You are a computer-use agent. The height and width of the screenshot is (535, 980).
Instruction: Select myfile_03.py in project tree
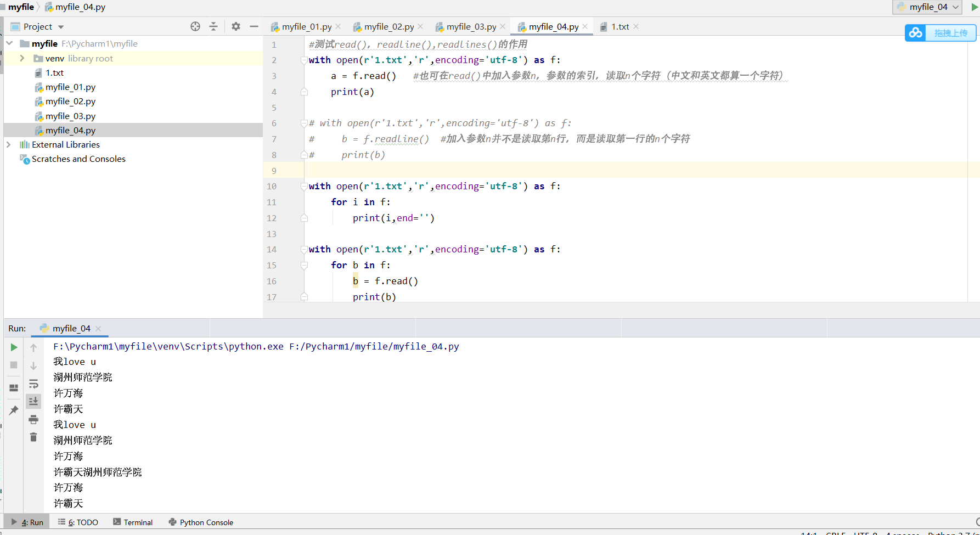pyautogui.click(x=70, y=116)
